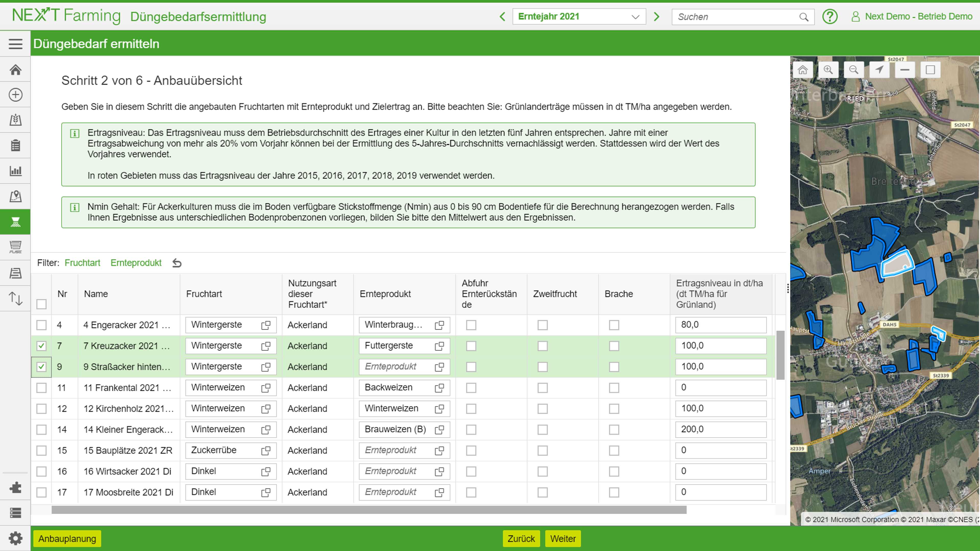Open Next Demo - Betrieb Demo account
980x551 pixels.
[x=918, y=16]
